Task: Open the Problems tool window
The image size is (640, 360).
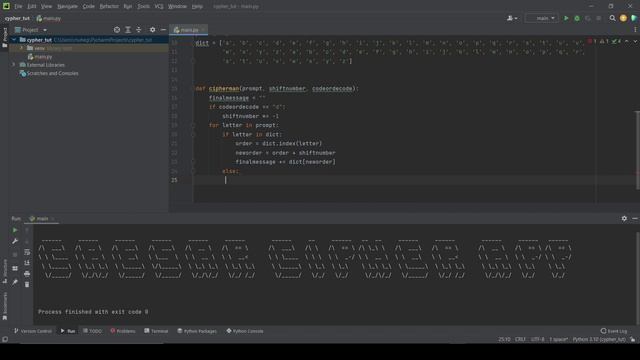Action: coord(123,331)
